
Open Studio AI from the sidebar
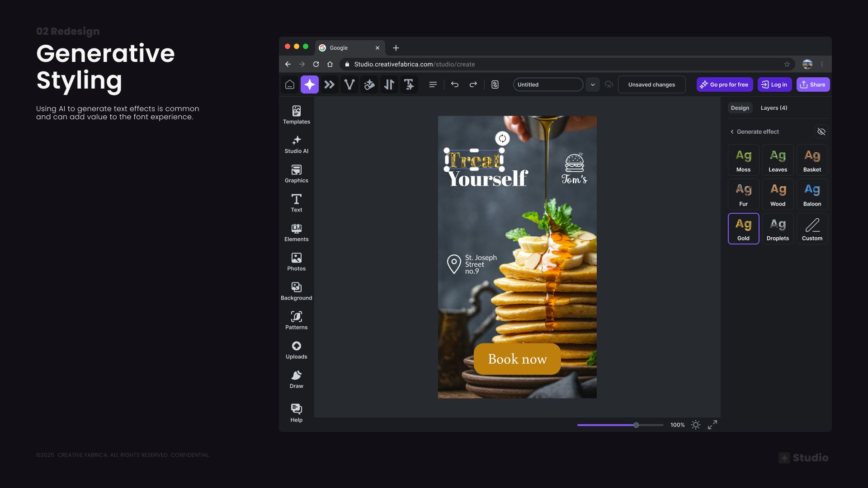pyautogui.click(x=296, y=145)
